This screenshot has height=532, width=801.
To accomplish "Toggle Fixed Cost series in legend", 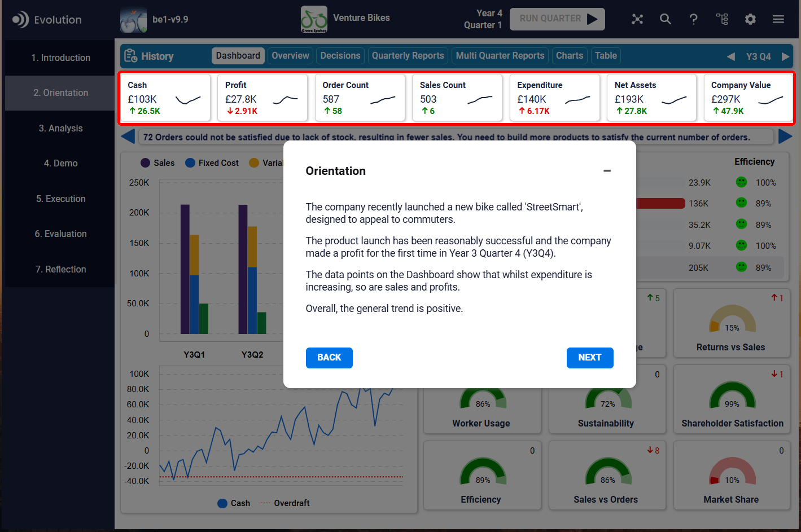I will pyautogui.click(x=212, y=163).
